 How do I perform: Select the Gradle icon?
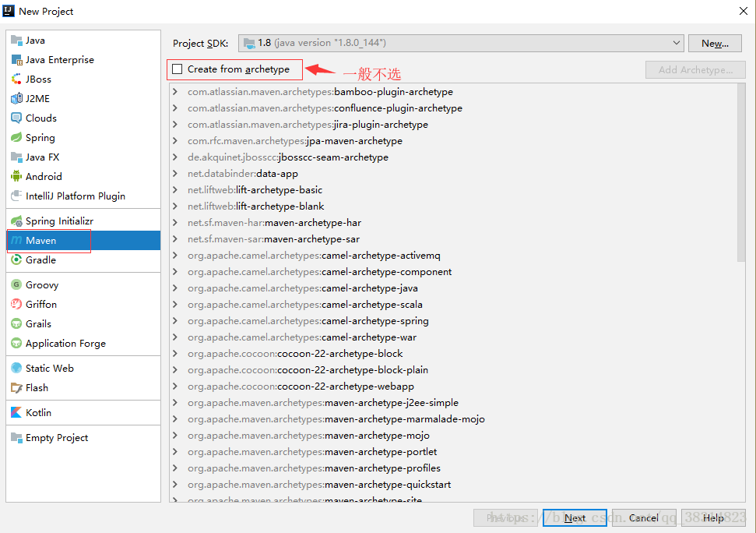click(16, 260)
